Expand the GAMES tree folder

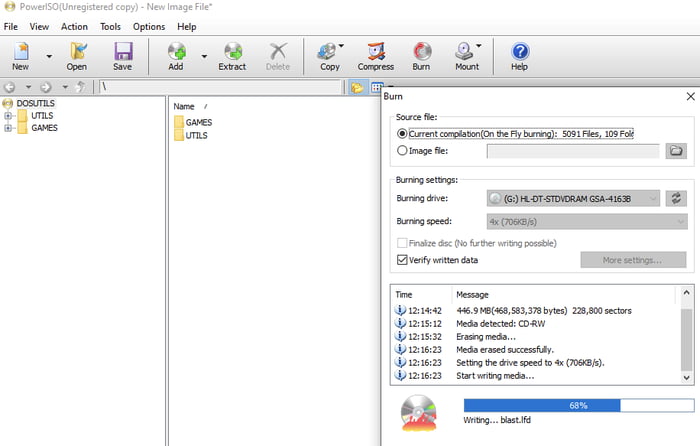8,128
